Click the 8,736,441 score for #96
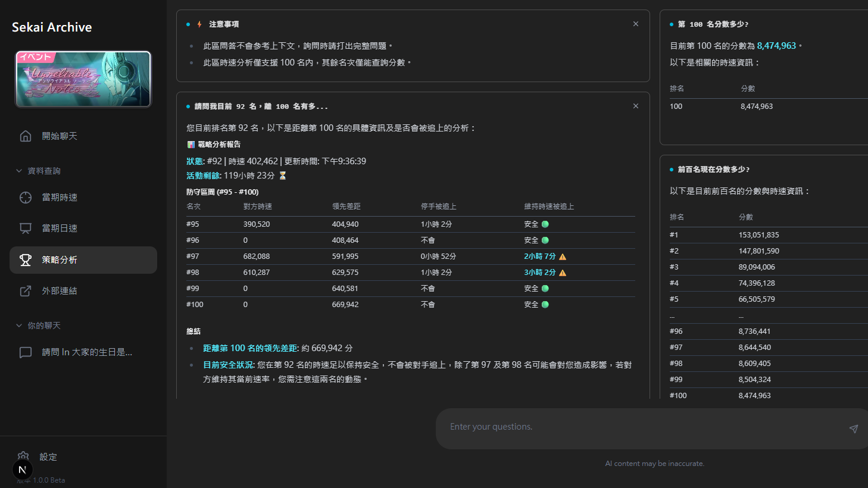The height and width of the screenshot is (488, 868). pos(754,331)
